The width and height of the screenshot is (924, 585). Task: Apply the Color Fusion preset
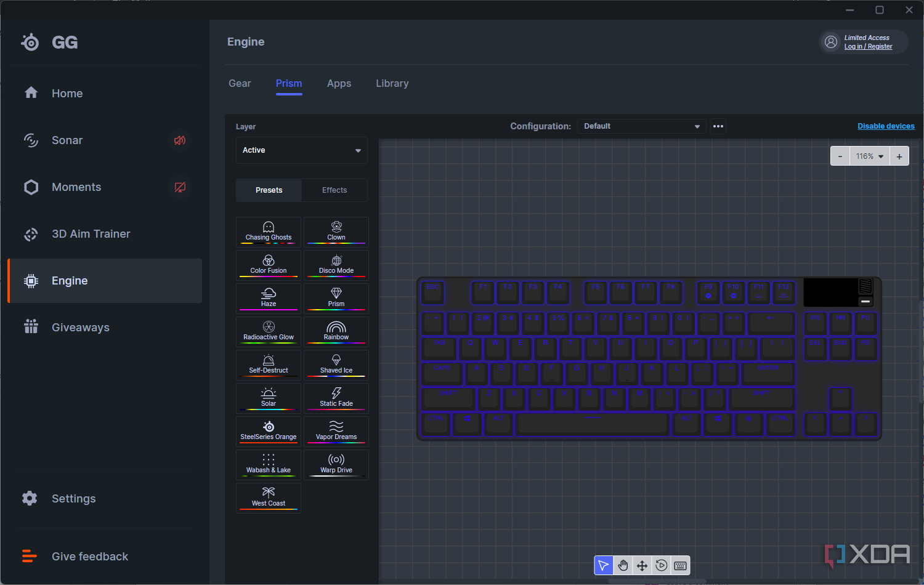click(x=269, y=265)
